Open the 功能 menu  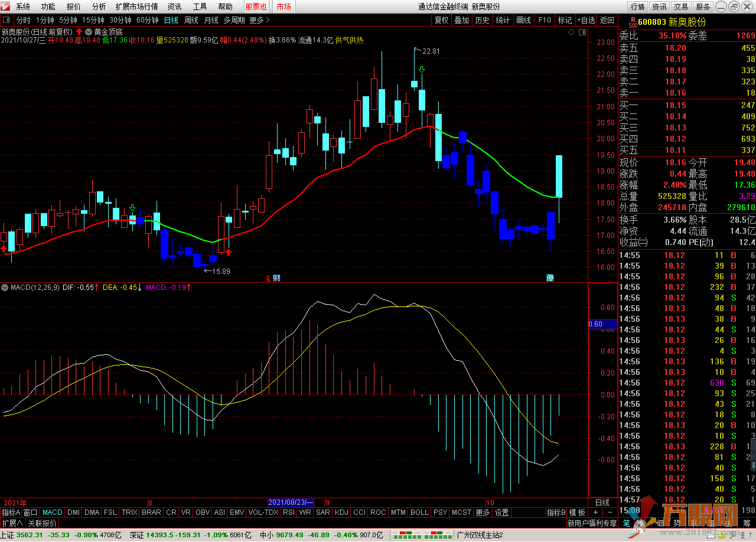point(48,6)
